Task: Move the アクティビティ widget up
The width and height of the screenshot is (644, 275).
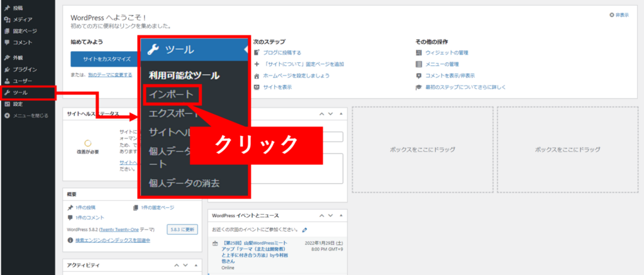Action: [177, 266]
